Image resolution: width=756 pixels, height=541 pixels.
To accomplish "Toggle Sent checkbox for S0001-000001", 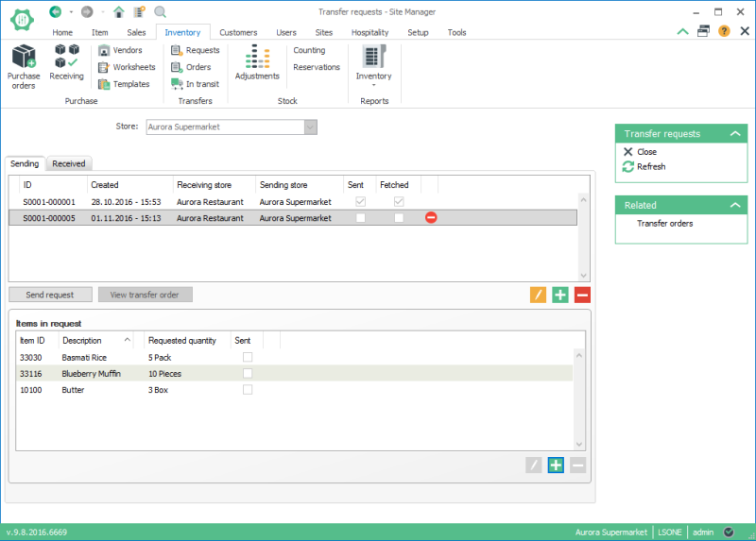I will [360, 201].
